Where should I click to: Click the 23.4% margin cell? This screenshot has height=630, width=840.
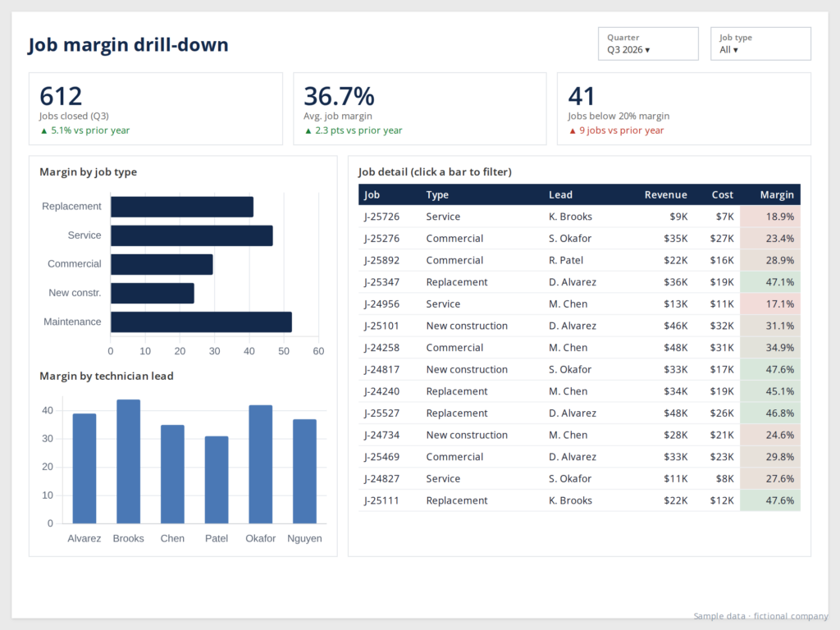tap(770, 239)
